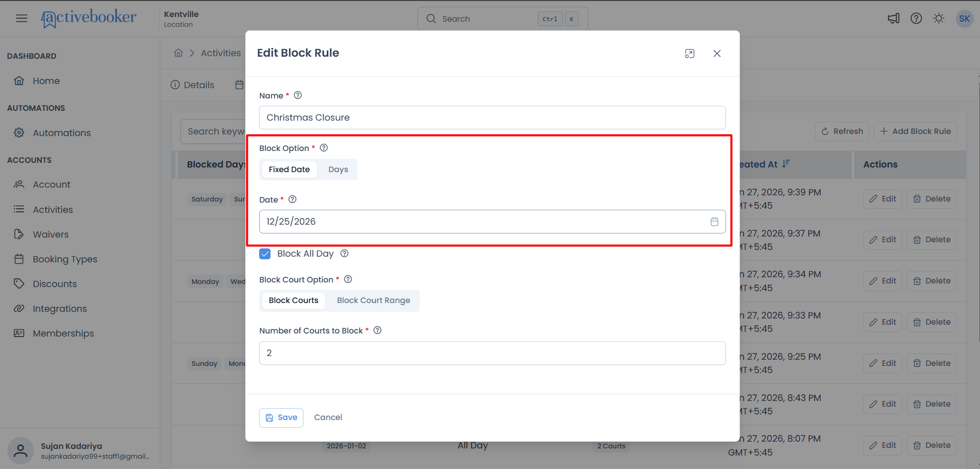Open Waivers in the sidebar
The height and width of the screenshot is (469, 980).
point(50,234)
